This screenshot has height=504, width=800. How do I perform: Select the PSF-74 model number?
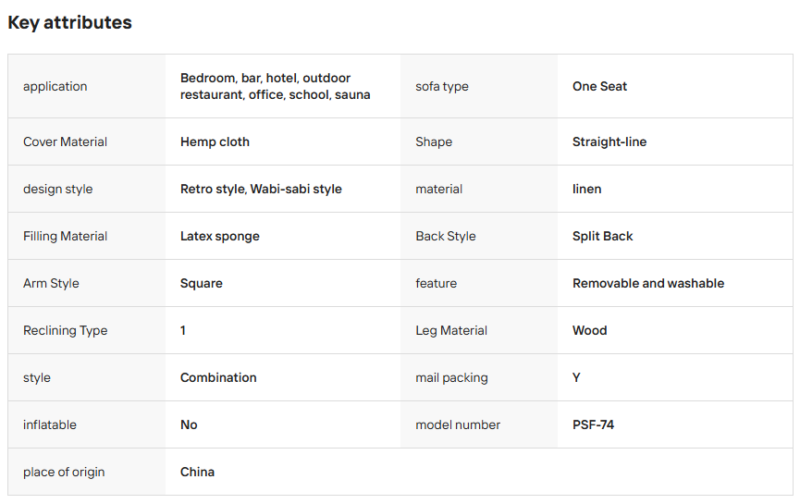(x=593, y=425)
